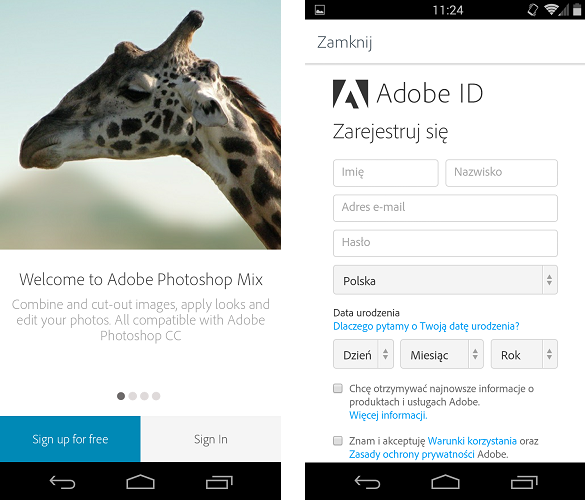Focus the Hasło password field
585x500 pixels.
pos(445,243)
